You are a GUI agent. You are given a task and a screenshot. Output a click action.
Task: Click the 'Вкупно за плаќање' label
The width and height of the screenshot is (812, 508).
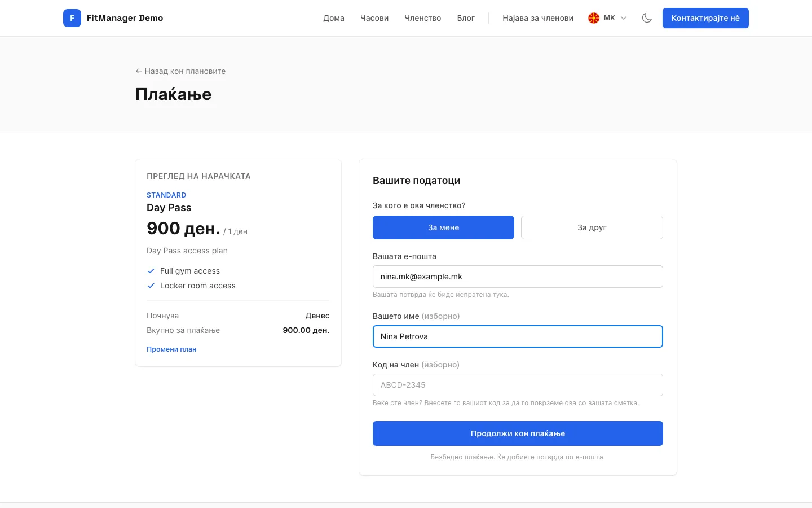(183, 330)
